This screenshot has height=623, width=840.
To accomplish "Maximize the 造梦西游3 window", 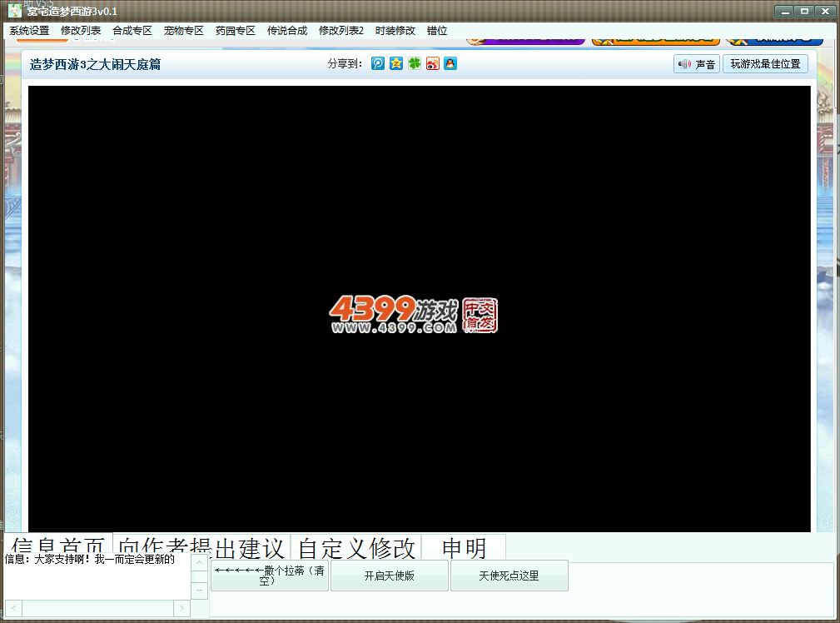I will coord(805,12).
